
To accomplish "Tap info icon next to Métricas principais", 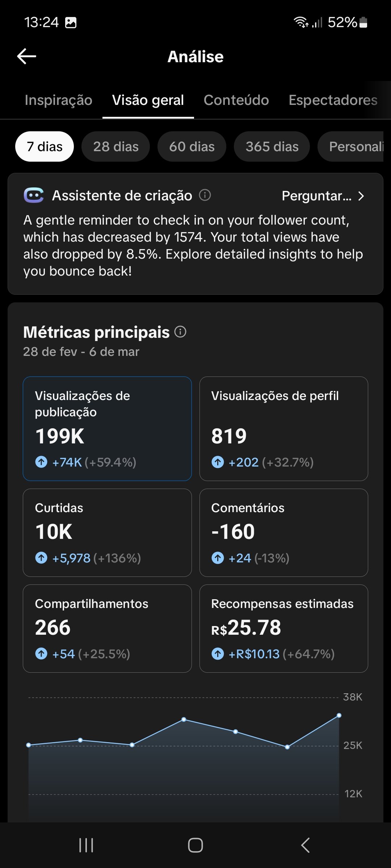I will [x=180, y=332].
